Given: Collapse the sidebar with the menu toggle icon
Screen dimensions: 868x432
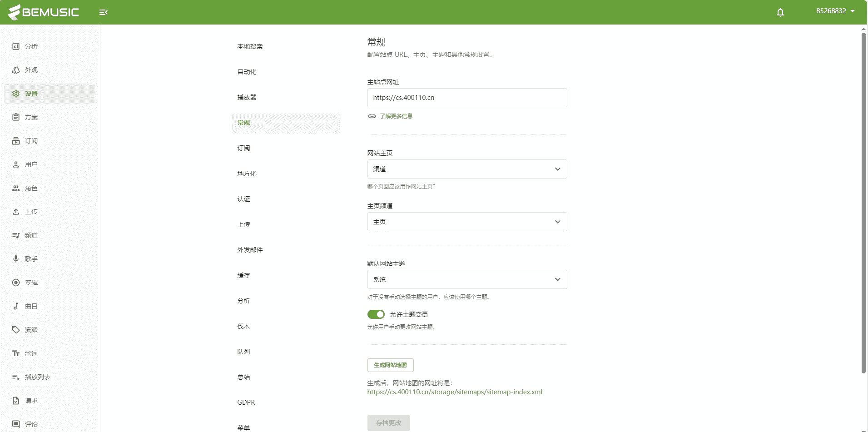Looking at the screenshot, I should coord(103,12).
